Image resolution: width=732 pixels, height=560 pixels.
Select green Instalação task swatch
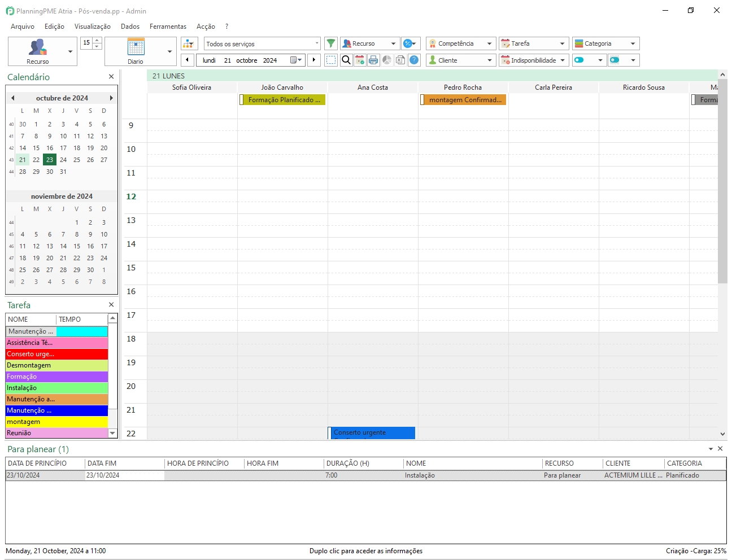[56, 388]
